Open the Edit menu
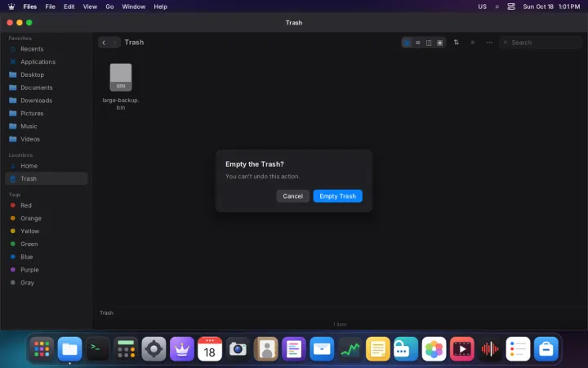This screenshot has height=368, width=588. click(x=69, y=7)
